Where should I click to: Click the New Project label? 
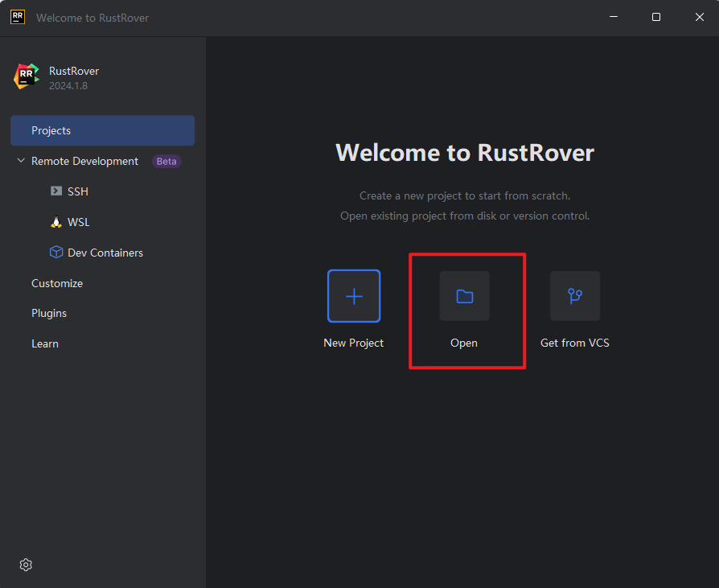(354, 343)
